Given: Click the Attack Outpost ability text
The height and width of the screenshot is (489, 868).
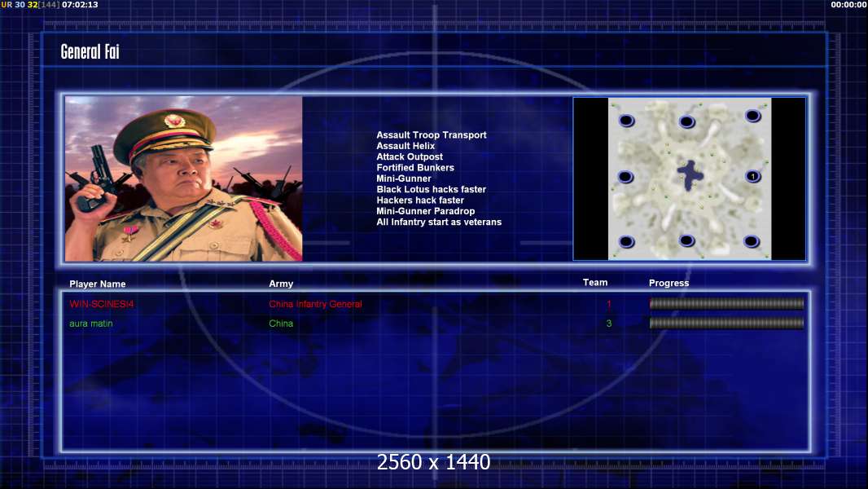Looking at the screenshot, I should click(409, 156).
